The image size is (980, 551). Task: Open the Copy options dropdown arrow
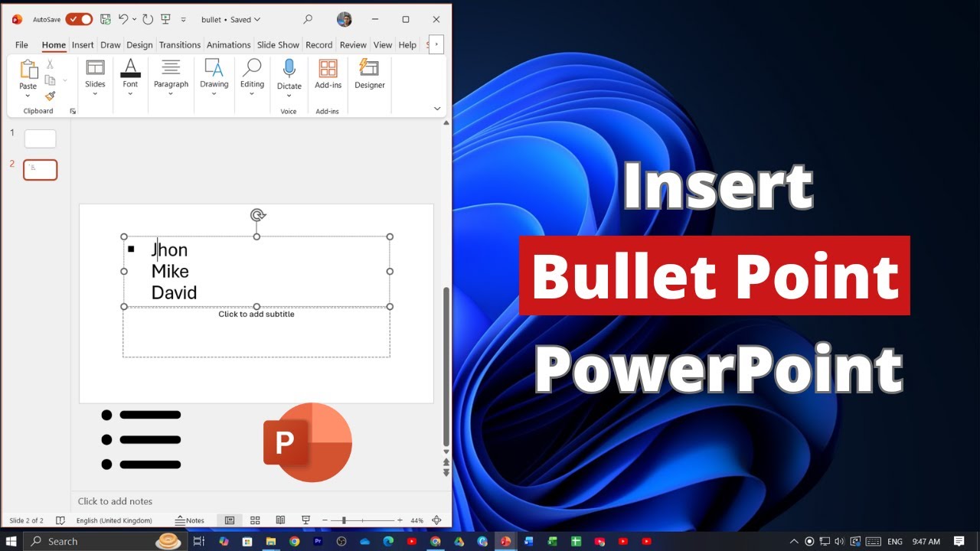pos(65,80)
